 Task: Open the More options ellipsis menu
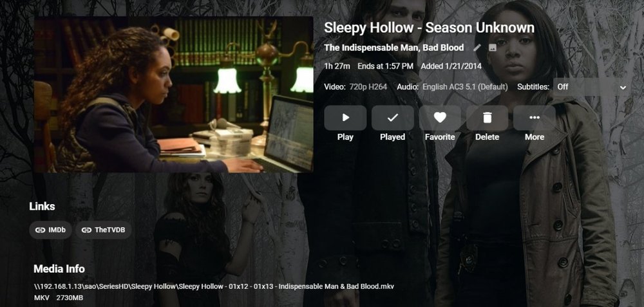pyautogui.click(x=535, y=118)
